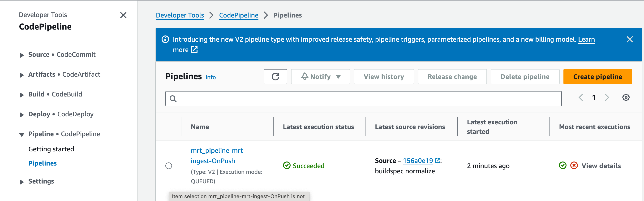The width and height of the screenshot is (644, 201).
Task: Click the info icon in the banner
Action: pyautogui.click(x=165, y=39)
